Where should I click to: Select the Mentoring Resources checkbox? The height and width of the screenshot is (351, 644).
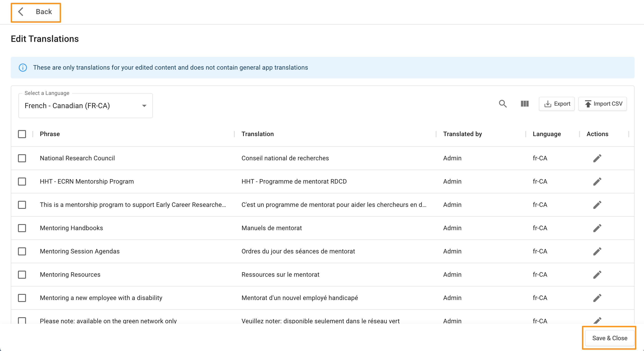coord(22,274)
